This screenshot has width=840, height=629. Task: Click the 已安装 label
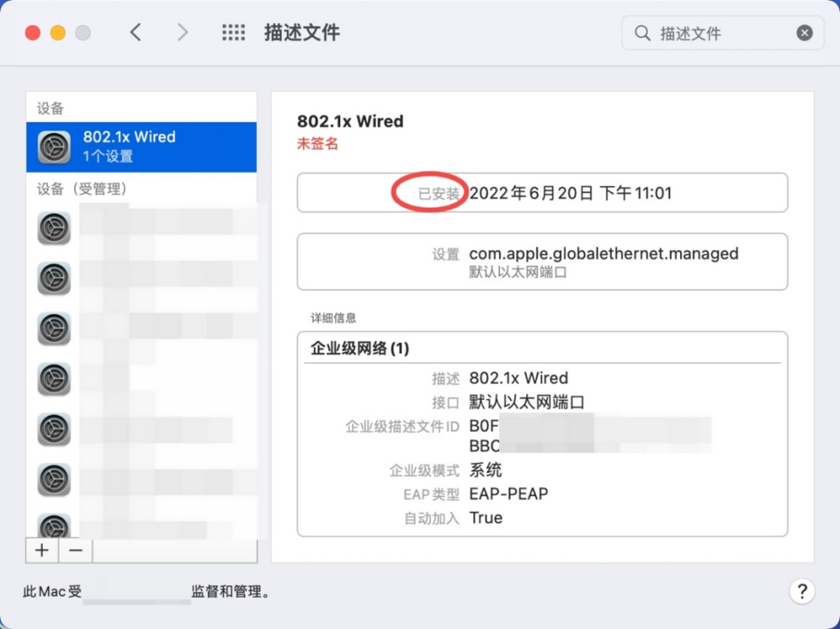coord(439,193)
